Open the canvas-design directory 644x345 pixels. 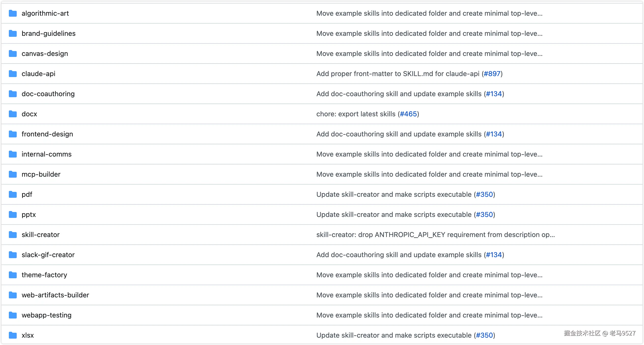coord(45,53)
